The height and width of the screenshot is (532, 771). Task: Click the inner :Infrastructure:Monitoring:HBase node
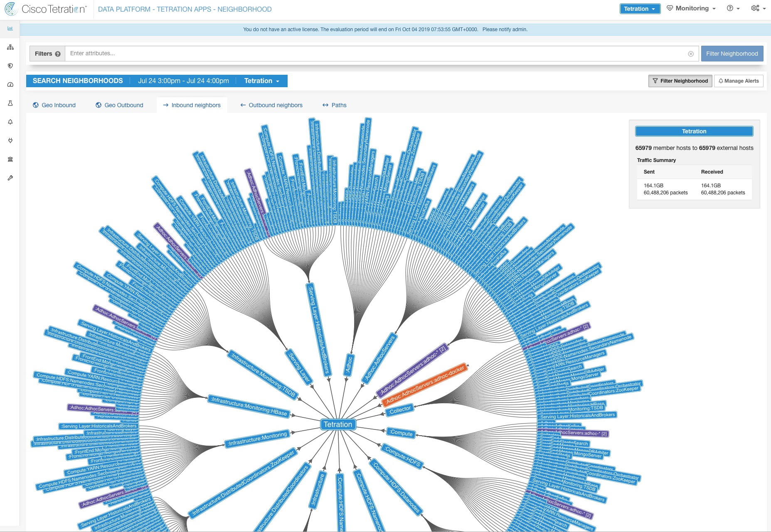click(249, 406)
